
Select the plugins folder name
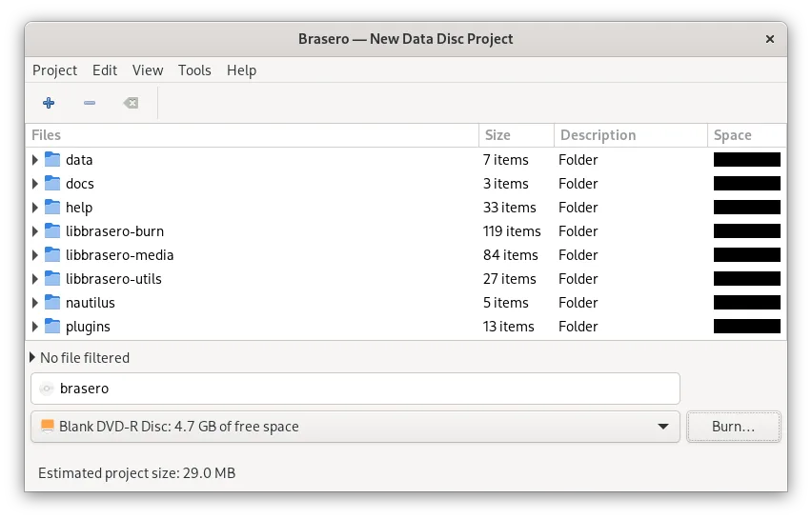tap(88, 327)
